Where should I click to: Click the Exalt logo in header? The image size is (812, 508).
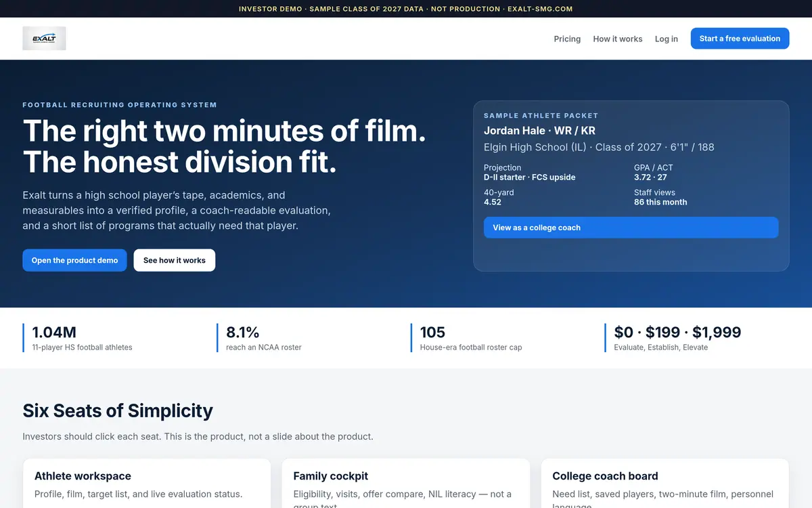pyautogui.click(x=44, y=39)
